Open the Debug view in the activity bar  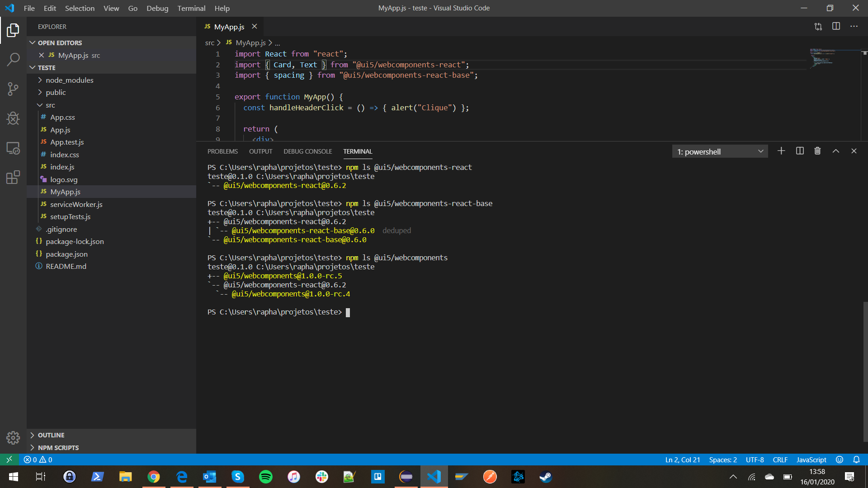coord(13,118)
